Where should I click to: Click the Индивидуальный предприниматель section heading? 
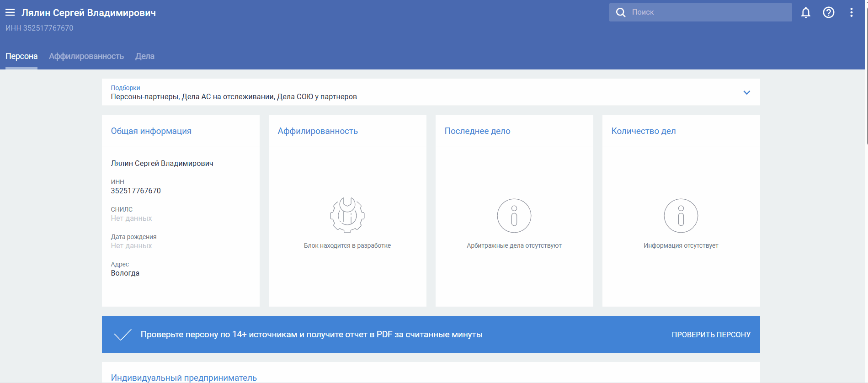coord(184,378)
